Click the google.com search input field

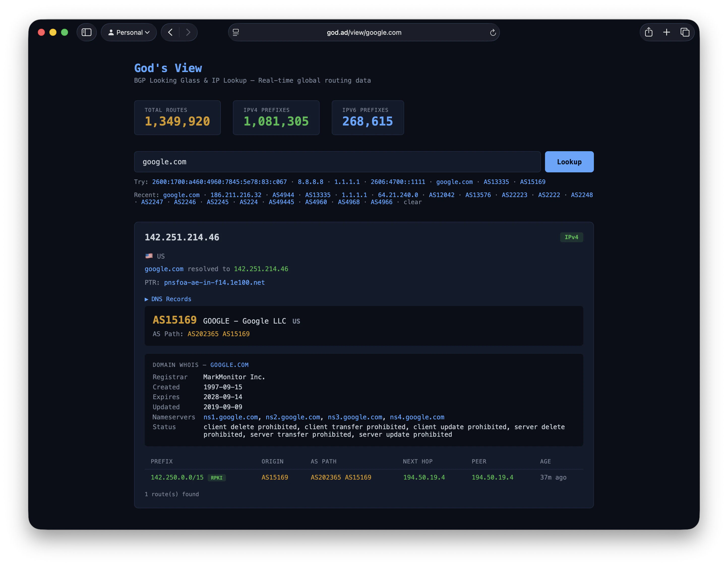coord(337,162)
